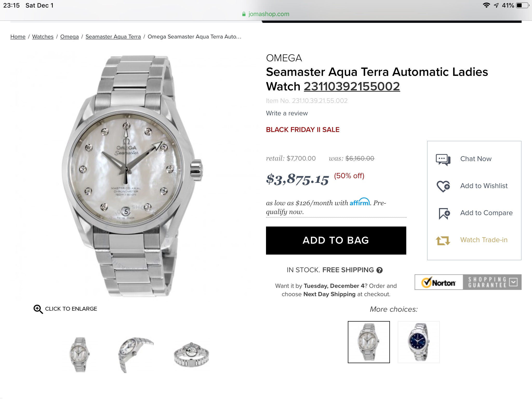Click the Write a review link
The image size is (532, 399).
(287, 113)
